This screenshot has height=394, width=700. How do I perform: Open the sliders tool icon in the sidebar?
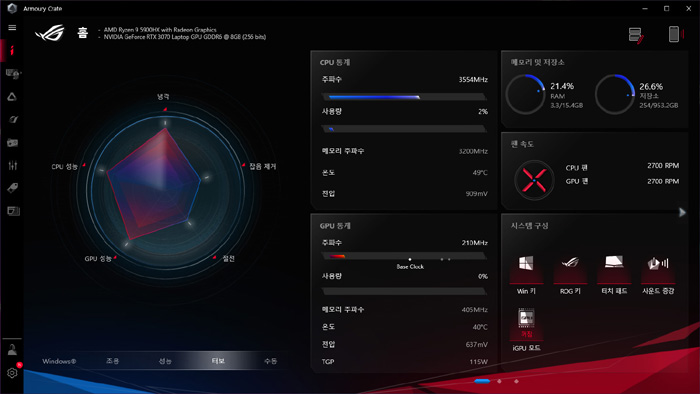12,166
